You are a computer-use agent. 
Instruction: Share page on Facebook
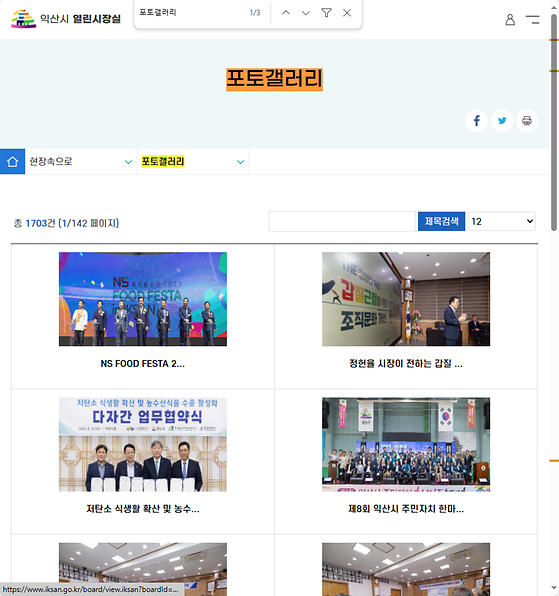(x=477, y=120)
